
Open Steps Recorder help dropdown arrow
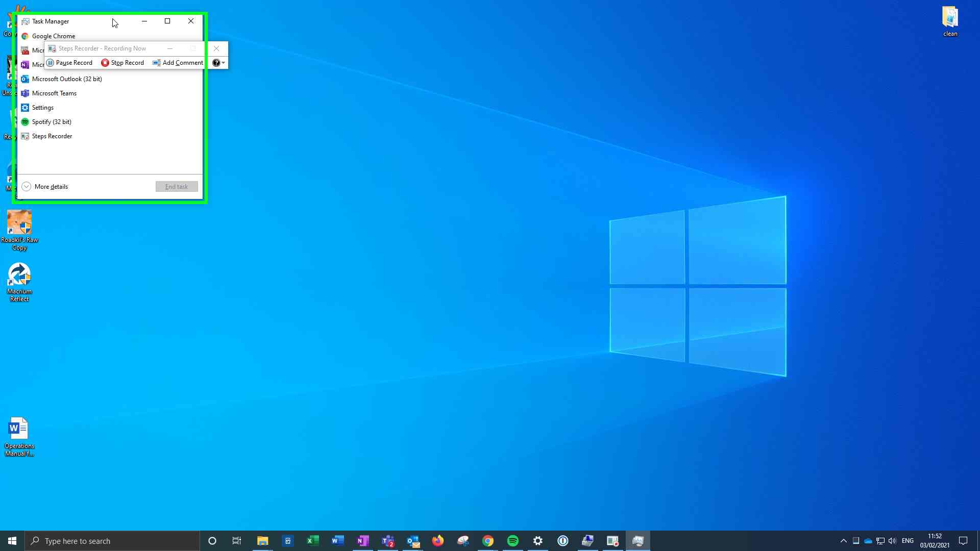[223, 63]
